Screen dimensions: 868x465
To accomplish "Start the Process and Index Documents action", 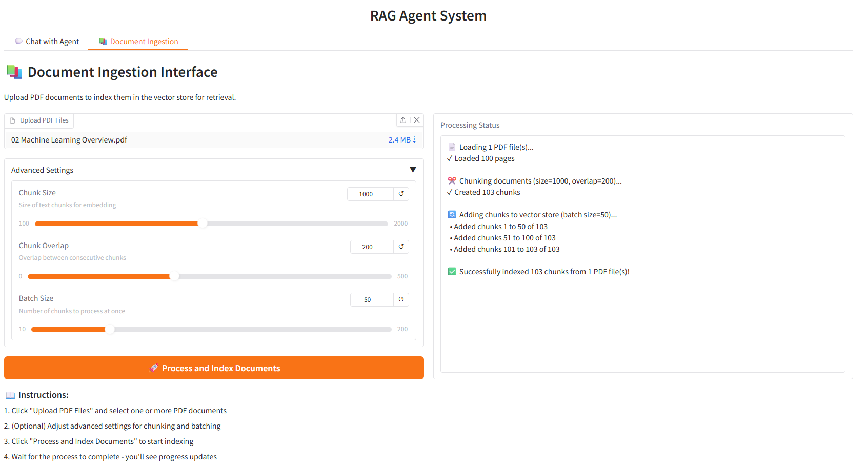I will (x=214, y=368).
